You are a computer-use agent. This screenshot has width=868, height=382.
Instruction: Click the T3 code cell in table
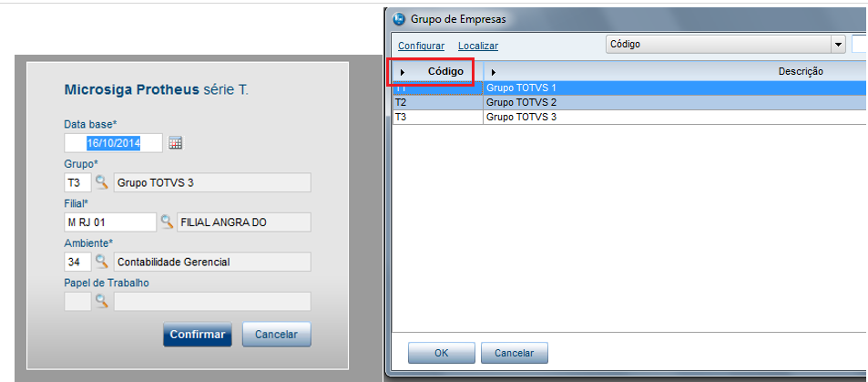coord(438,117)
